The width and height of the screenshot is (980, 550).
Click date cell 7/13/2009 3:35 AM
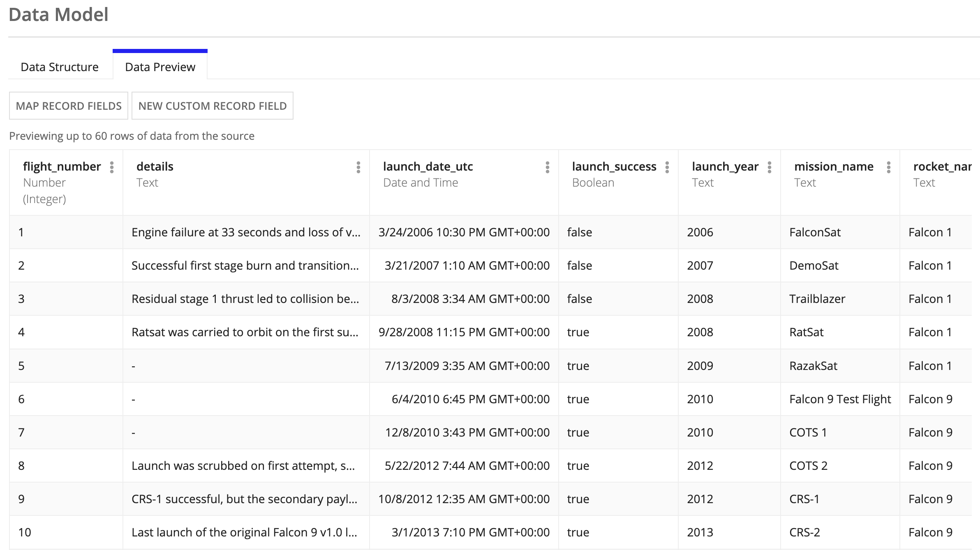(x=464, y=366)
